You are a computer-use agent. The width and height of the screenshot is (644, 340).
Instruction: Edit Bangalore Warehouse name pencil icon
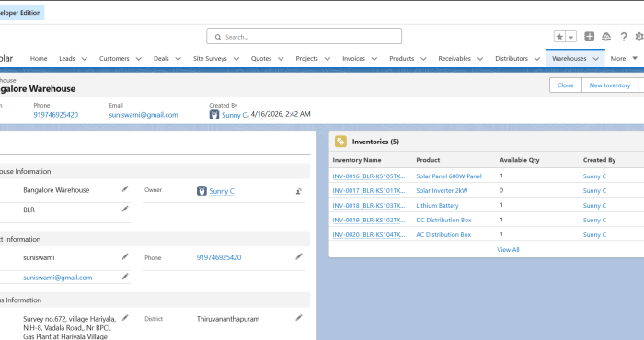[x=125, y=189]
